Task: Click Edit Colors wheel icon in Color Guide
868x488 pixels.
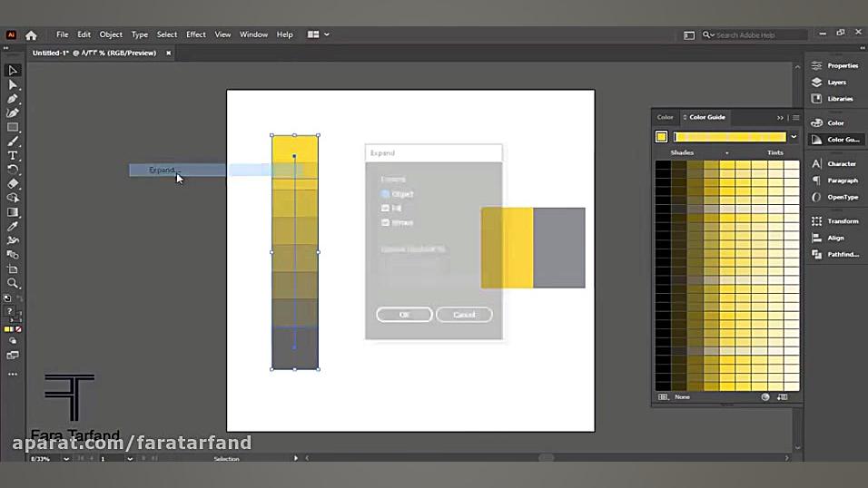Action: click(x=765, y=396)
